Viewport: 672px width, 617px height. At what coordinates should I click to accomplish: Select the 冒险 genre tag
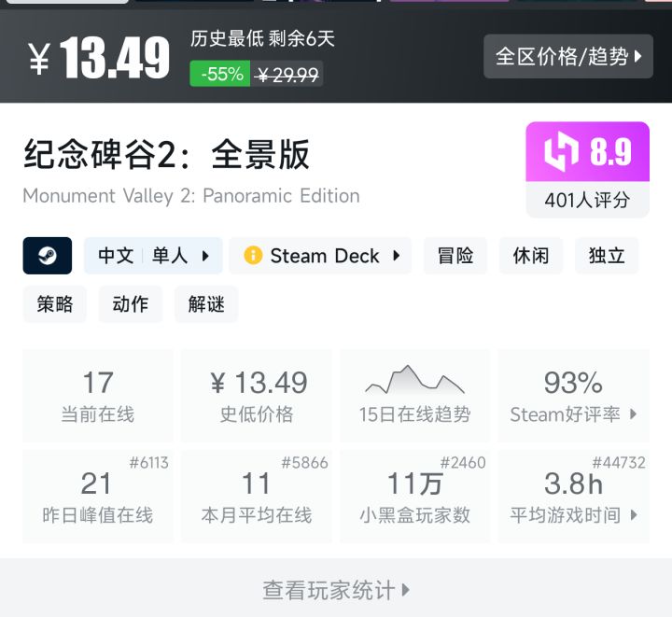[455, 256]
